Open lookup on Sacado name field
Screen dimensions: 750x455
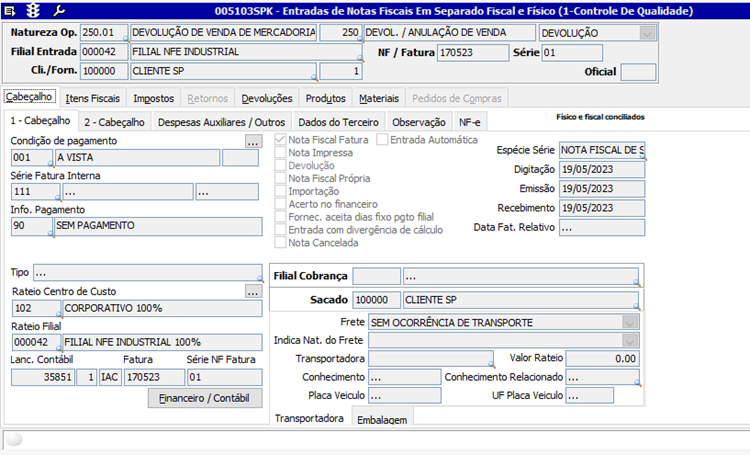(x=636, y=306)
